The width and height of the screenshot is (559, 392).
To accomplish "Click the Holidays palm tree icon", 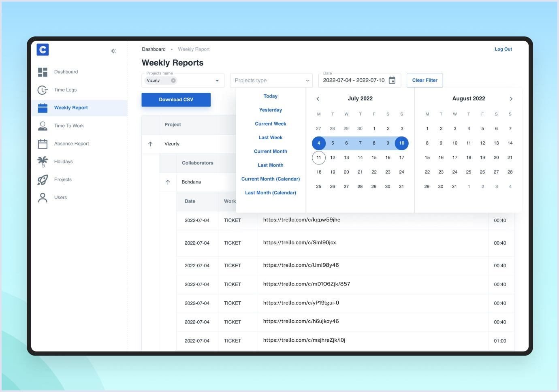I will click(x=43, y=162).
